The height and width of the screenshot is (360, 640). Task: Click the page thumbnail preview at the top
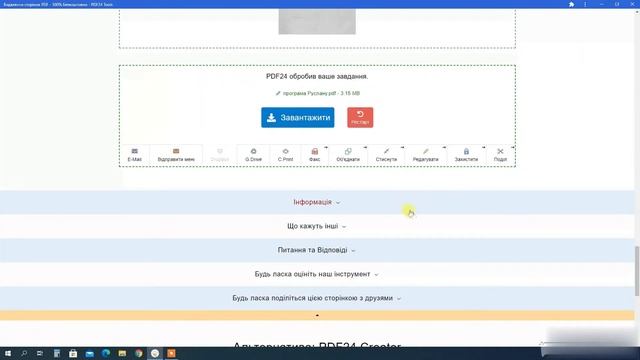pyautogui.click(x=317, y=22)
